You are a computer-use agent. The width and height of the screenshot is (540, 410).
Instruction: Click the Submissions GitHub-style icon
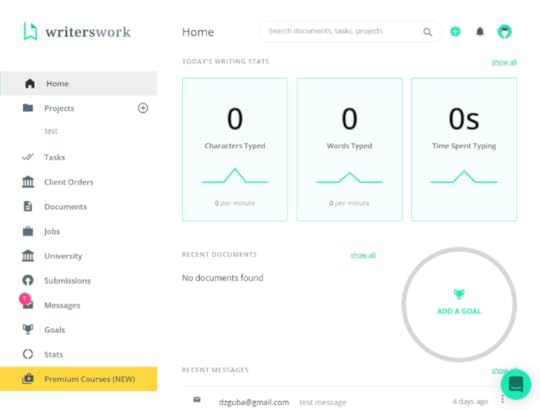28,280
